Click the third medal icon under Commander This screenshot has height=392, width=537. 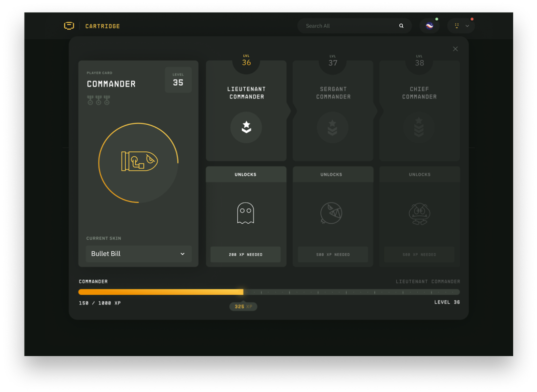point(107,100)
